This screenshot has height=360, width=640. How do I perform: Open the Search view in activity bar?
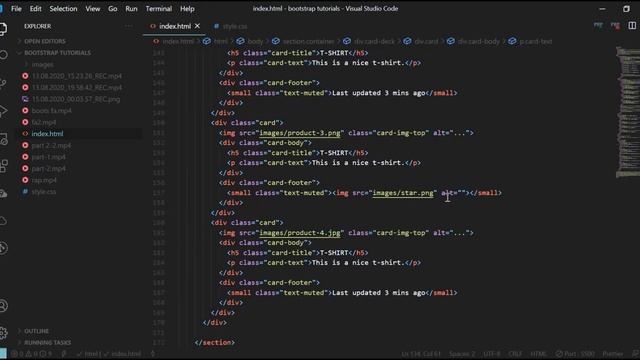3,55
